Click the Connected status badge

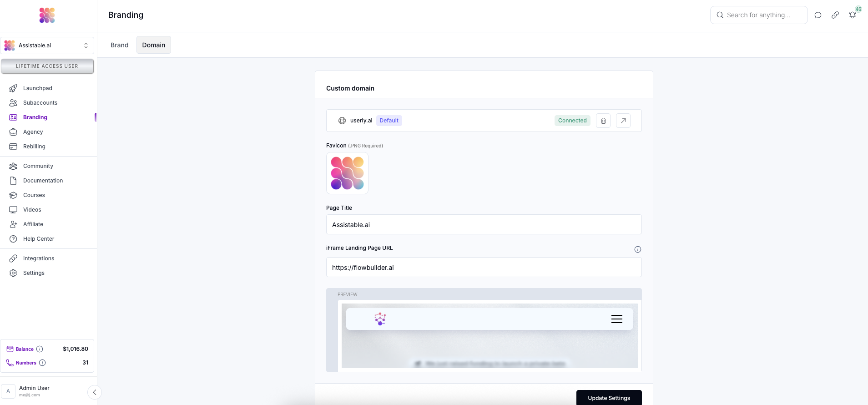pyautogui.click(x=572, y=121)
